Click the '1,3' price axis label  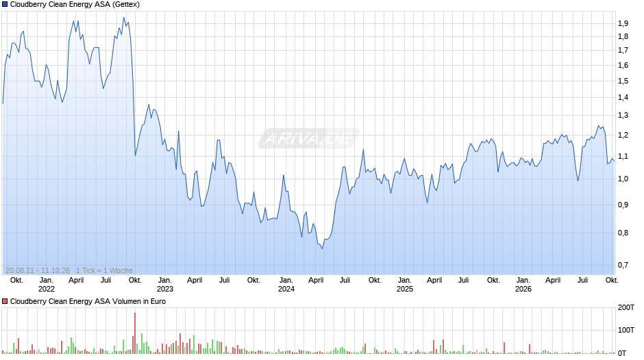pos(623,116)
